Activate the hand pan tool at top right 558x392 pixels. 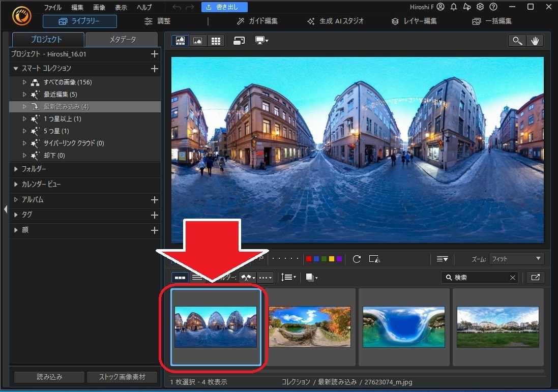(x=535, y=40)
